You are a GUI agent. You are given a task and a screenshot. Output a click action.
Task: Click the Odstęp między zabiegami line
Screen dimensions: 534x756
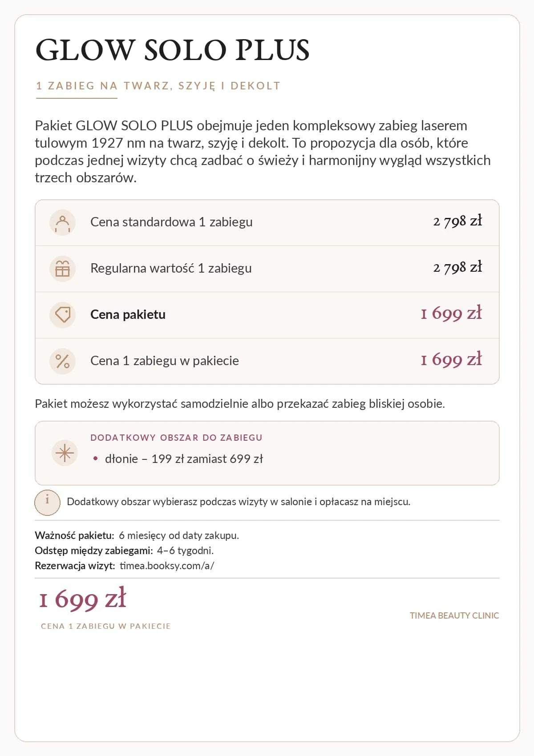click(x=124, y=551)
